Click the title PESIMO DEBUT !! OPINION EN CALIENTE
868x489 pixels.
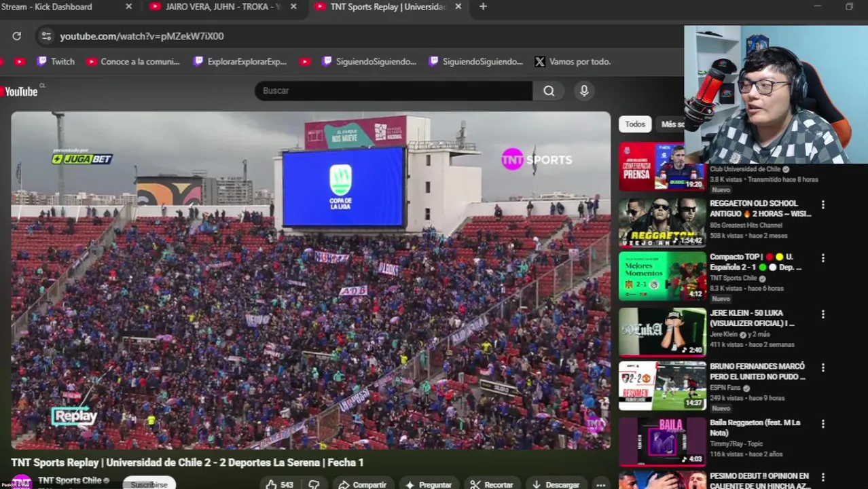[759, 481]
